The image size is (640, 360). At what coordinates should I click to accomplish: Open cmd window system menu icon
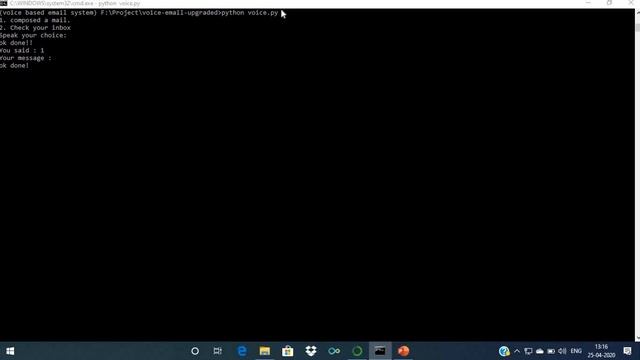coord(4,3)
